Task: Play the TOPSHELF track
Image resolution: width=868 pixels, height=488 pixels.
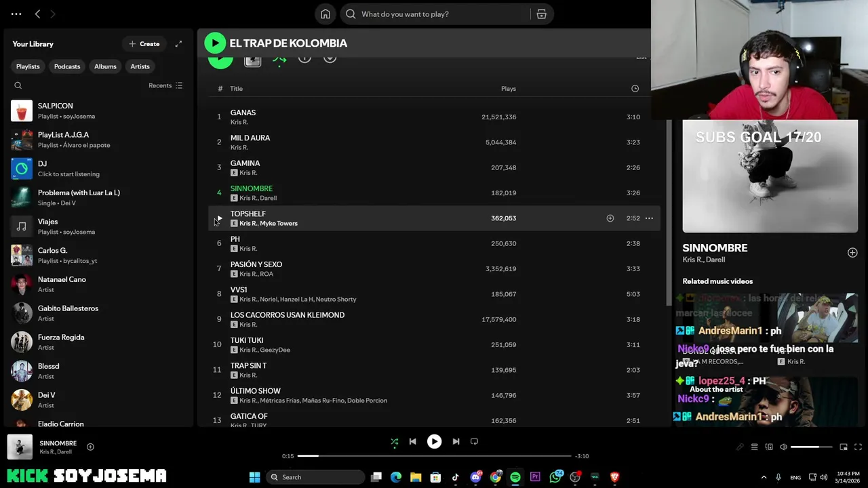Action: click(219, 218)
